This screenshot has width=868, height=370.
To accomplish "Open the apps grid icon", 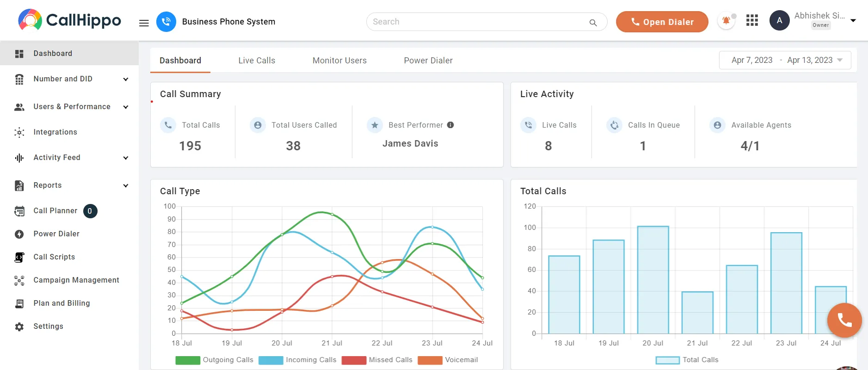I will tap(752, 20).
